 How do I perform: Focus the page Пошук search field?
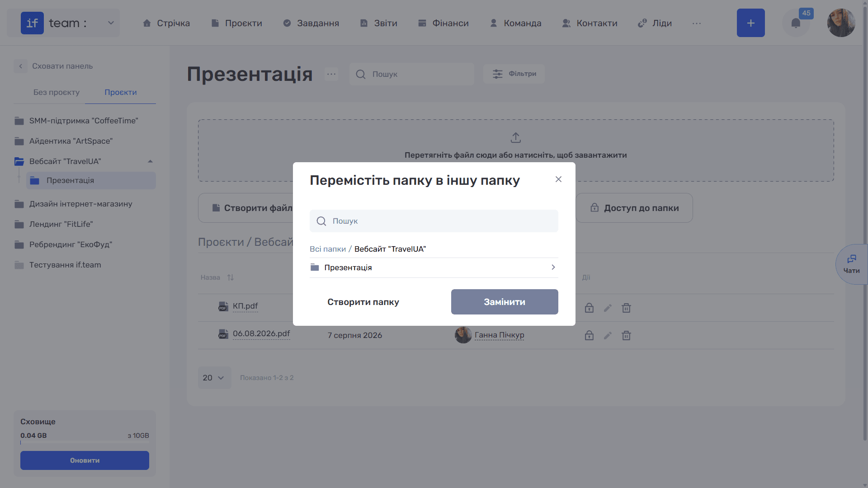[x=412, y=74]
